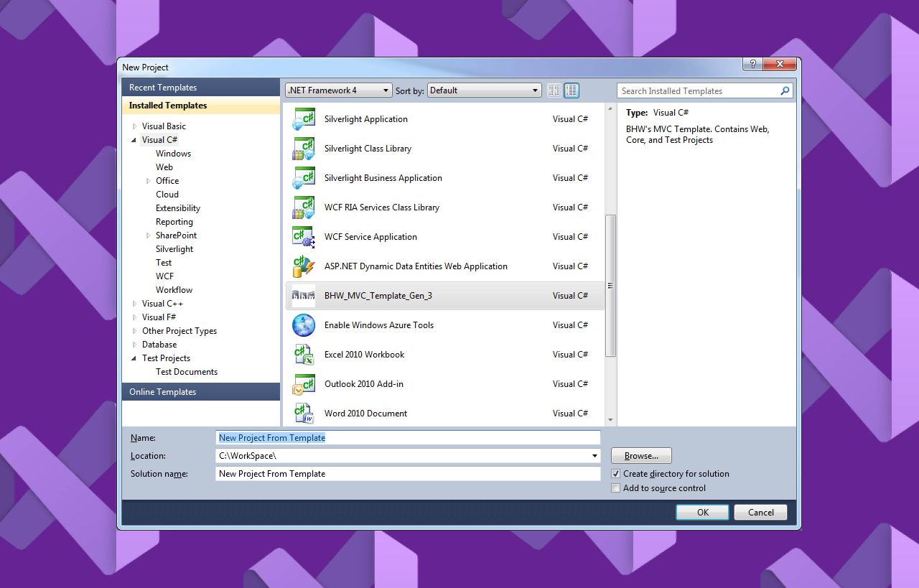
Task: Select the WCF RIA Services Class Library icon
Action: 304,207
